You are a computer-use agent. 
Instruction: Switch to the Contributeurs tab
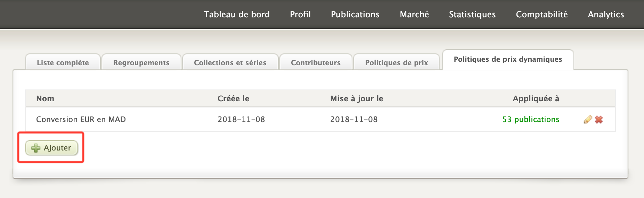[316, 63]
